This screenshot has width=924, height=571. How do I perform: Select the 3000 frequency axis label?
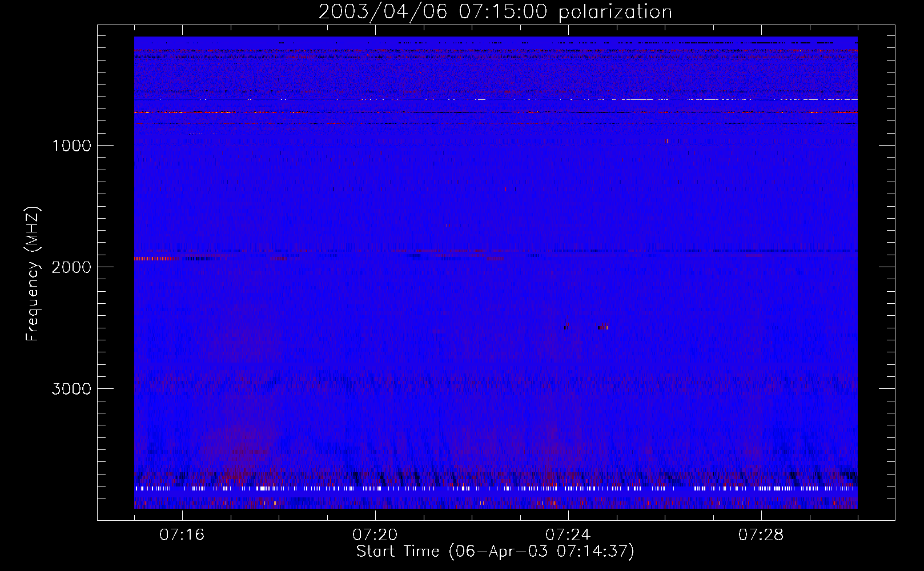(x=71, y=389)
